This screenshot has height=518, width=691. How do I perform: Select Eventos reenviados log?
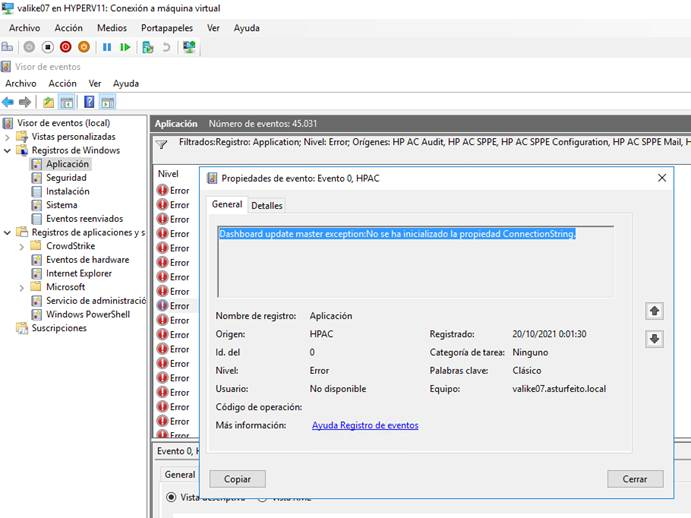point(85,219)
